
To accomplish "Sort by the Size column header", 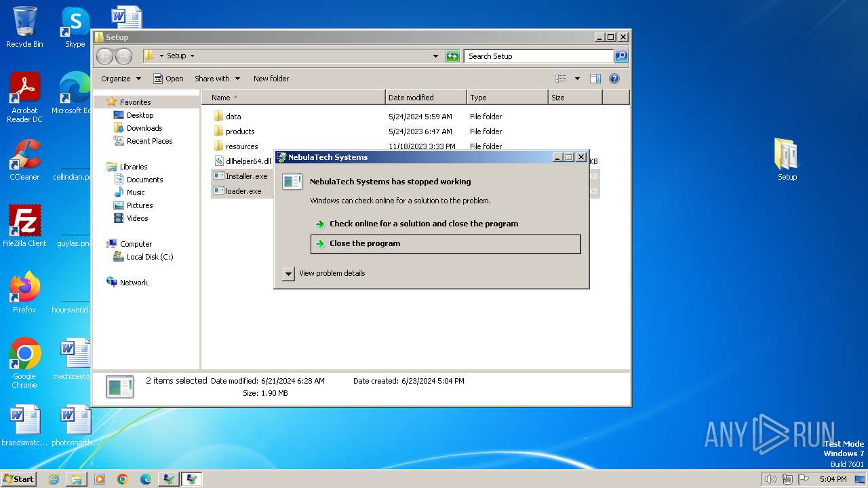I will 575,98.
